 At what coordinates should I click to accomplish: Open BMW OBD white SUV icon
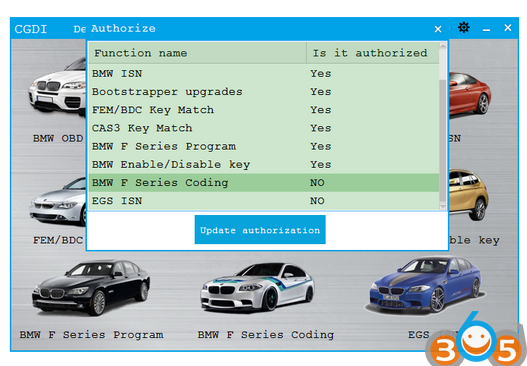(58, 87)
